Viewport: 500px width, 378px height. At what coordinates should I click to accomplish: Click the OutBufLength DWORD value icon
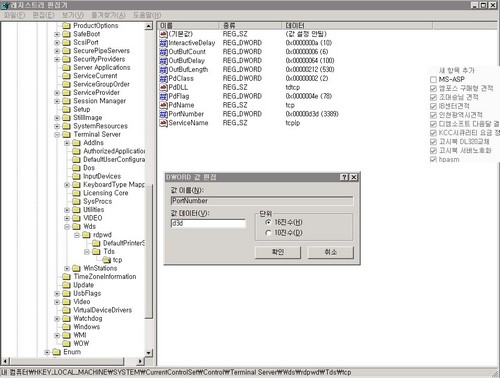[163, 70]
